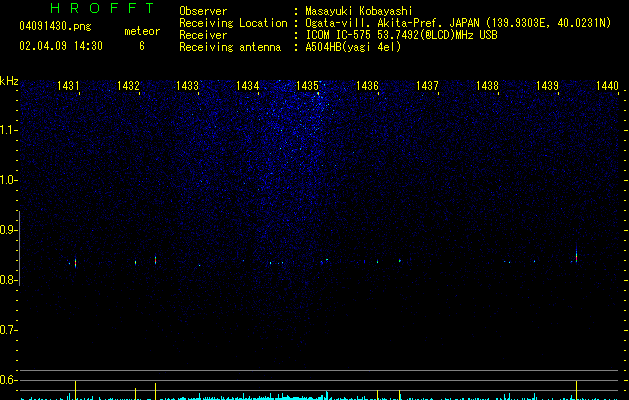
Task: Click the date stamp 02.04.09 14:30
Action: click(61, 46)
